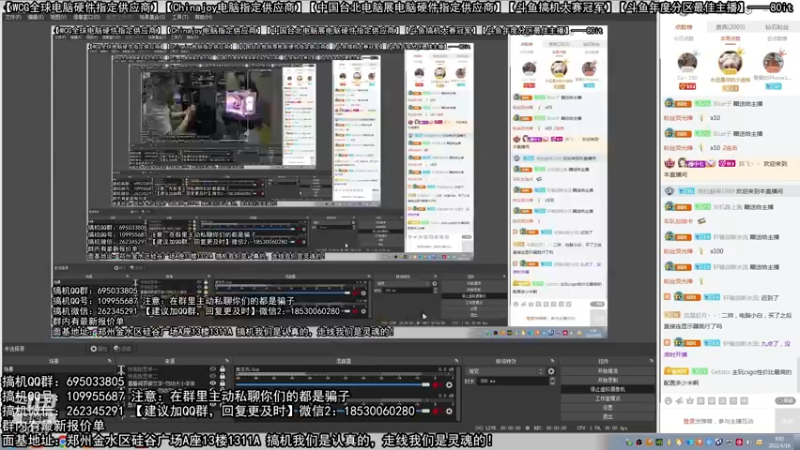Switch to the 钻石粉丝 tab
The height and width of the screenshot is (450, 800).
pyautogui.click(x=777, y=27)
